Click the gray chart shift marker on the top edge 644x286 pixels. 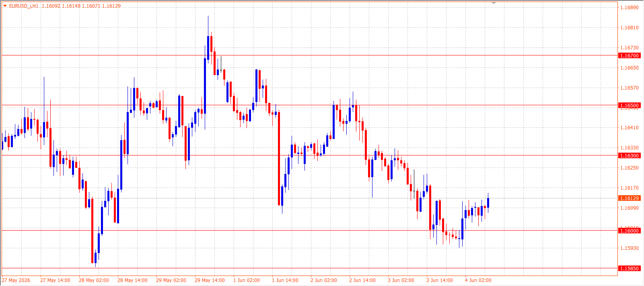pos(494,3)
